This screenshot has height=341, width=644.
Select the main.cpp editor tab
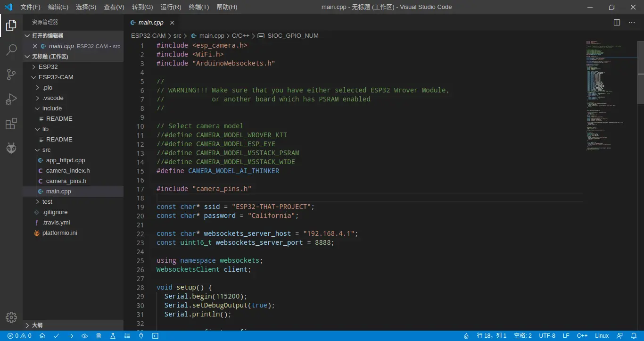click(x=151, y=22)
